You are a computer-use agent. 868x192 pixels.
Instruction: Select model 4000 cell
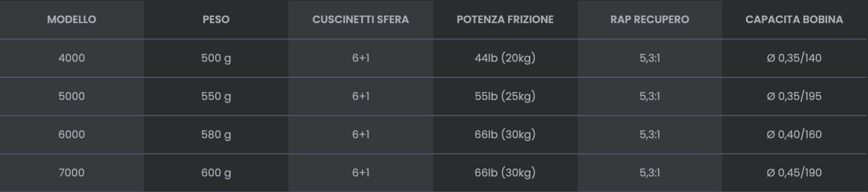coord(71,58)
